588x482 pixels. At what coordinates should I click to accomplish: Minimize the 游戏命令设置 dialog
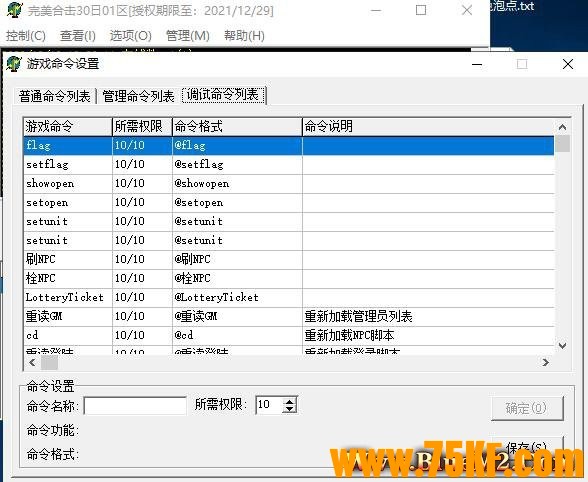(477, 65)
